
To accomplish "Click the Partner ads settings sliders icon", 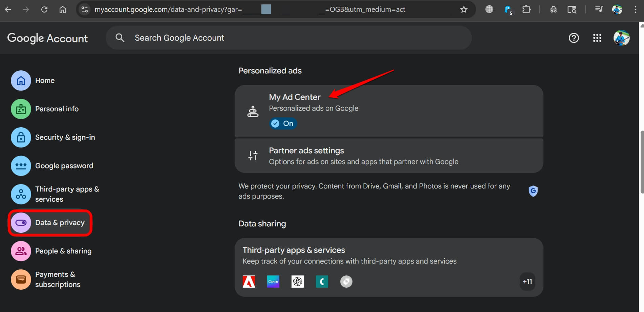I will pyautogui.click(x=253, y=156).
